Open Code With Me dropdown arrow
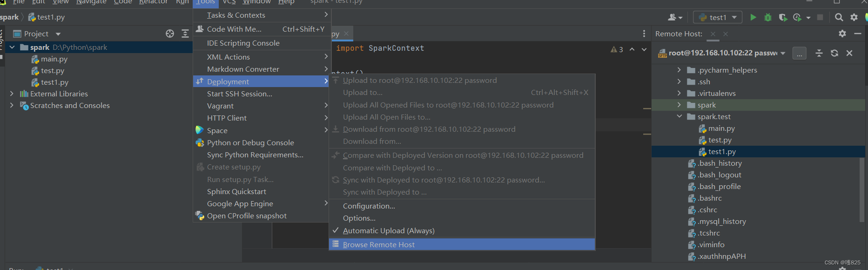The image size is (868, 270). coord(680,18)
